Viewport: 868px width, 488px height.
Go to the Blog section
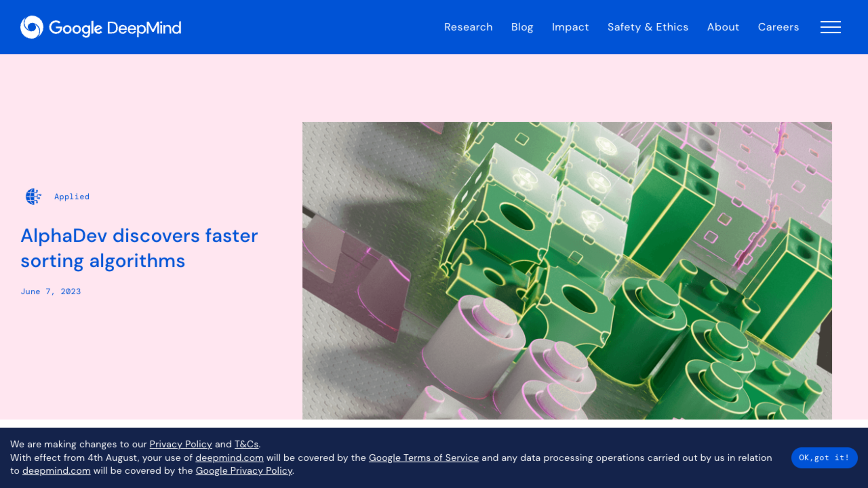[x=522, y=27]
